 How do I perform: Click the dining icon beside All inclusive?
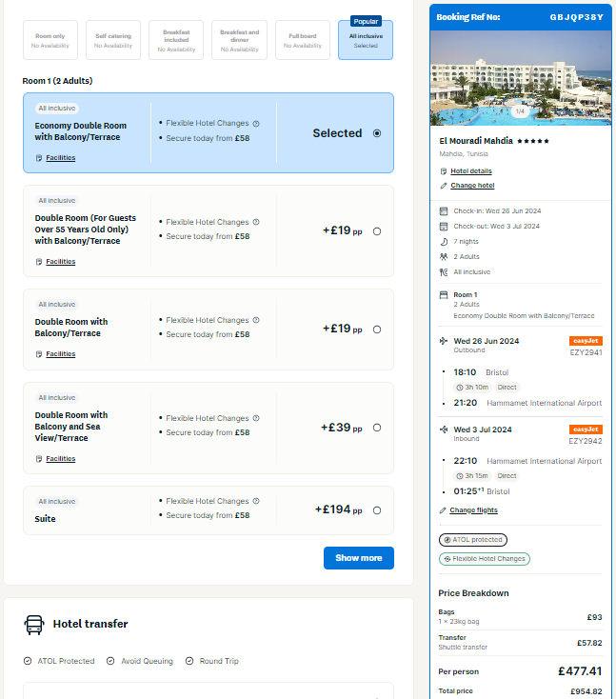point(444,272)
